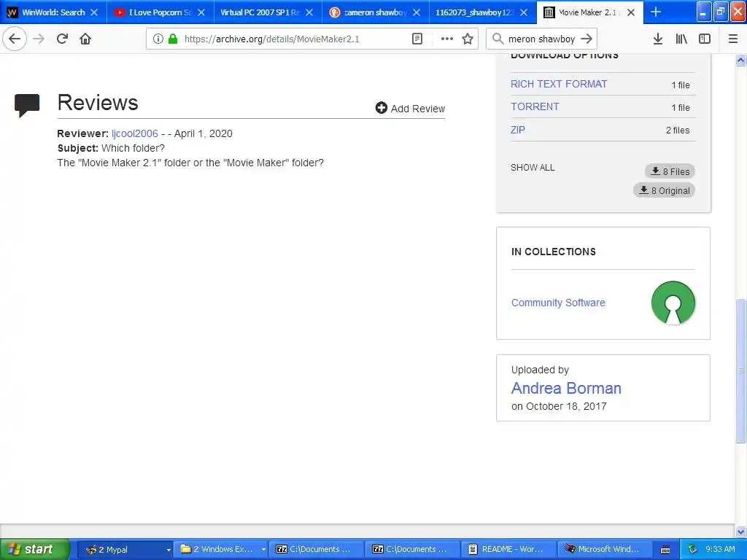Open the browser home page
The width and height of the screenshot is (747, 560).
pyautogui.click(x=85, y=39)
